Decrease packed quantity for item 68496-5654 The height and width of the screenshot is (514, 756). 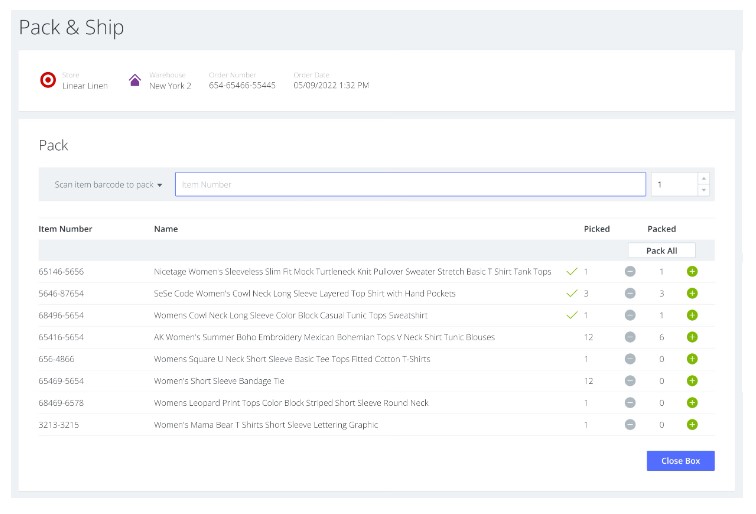[x=630, y=316]
